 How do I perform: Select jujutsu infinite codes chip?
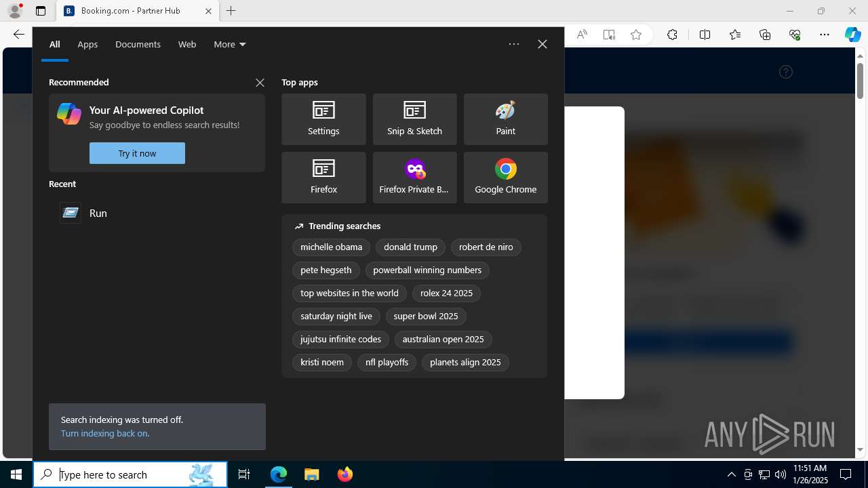(x=340, y=340)
